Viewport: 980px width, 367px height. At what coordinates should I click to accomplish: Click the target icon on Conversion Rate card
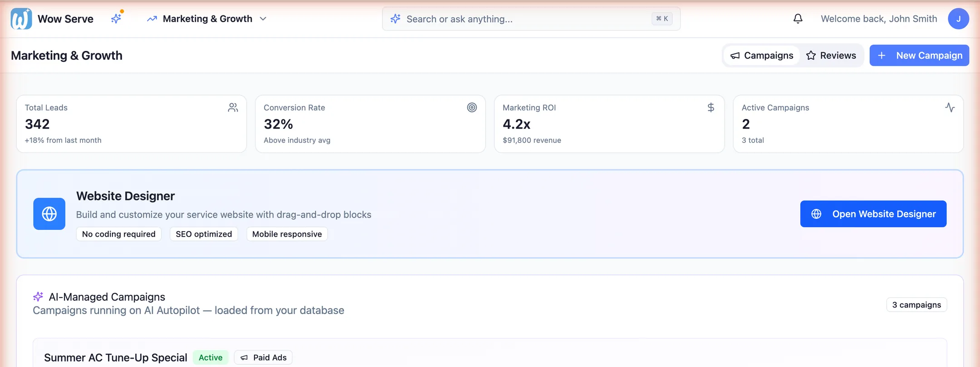click(472, 108)
